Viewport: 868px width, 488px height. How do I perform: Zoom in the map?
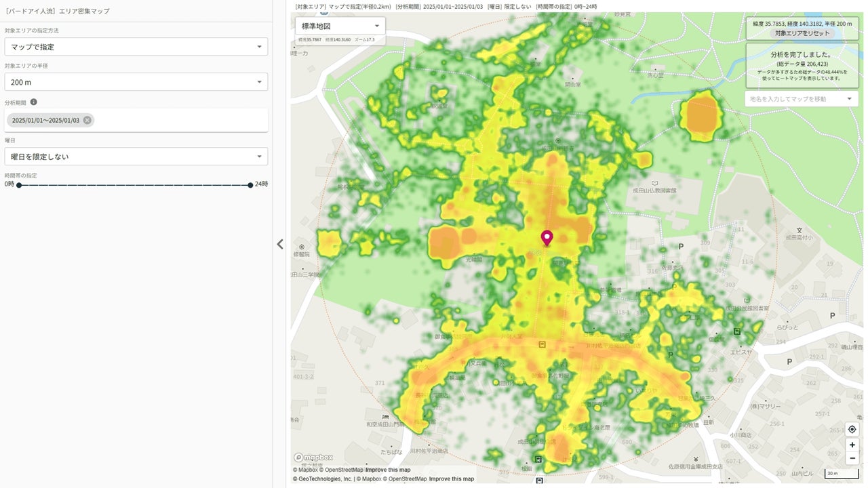pos(852,445)
